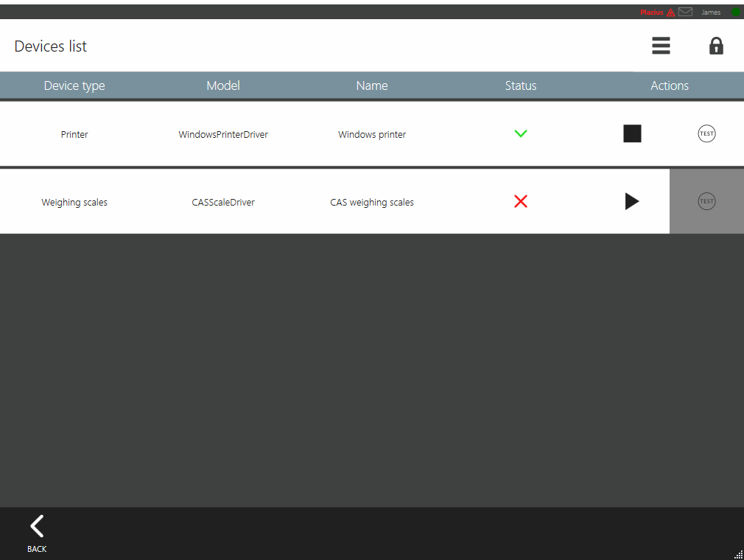Click the James user name
The width and height of the screenshot is (744, 560).
click(711, 13)
